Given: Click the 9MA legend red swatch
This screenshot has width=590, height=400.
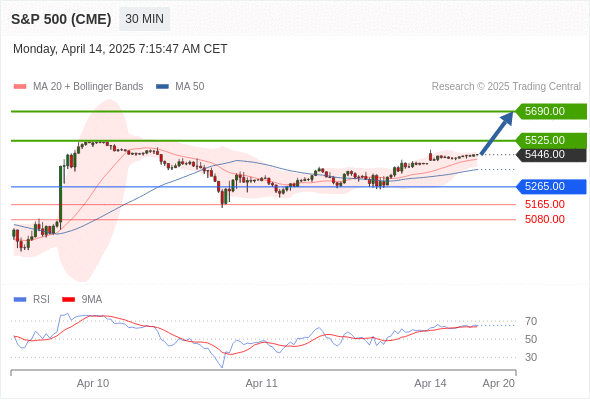Looking at the screenshot, I should (x=68, y=300).
